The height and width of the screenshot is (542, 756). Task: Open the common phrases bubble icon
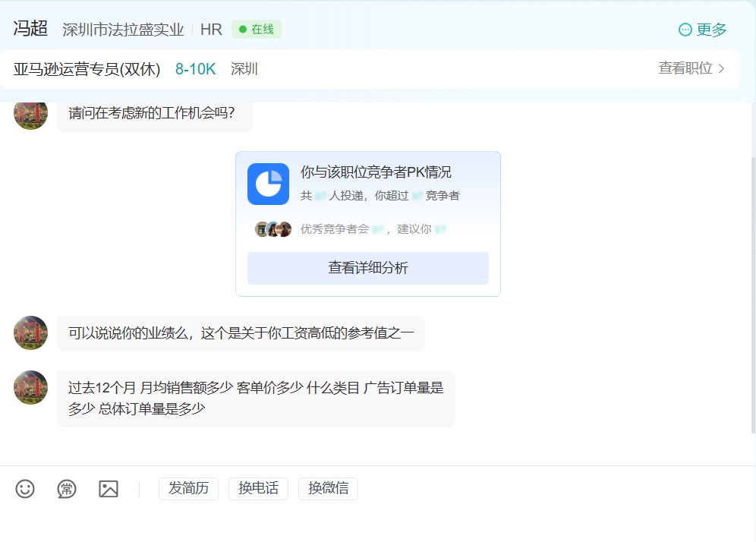click(67, 489)
